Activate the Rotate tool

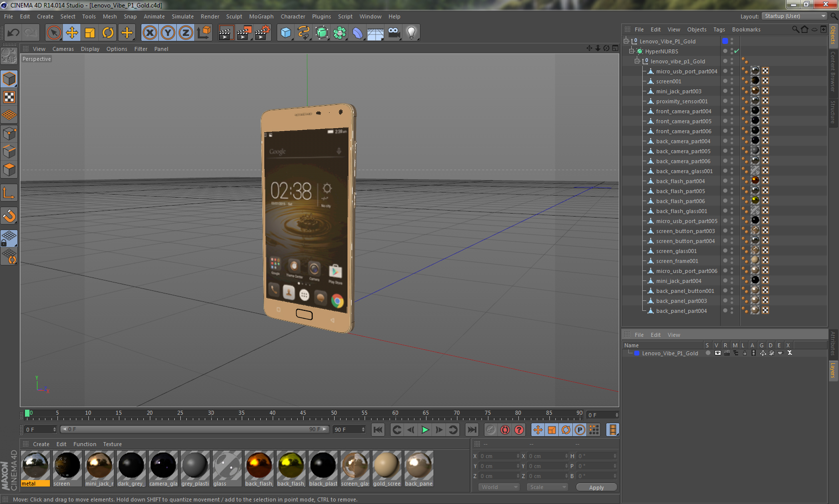click(x=108, y=33)
